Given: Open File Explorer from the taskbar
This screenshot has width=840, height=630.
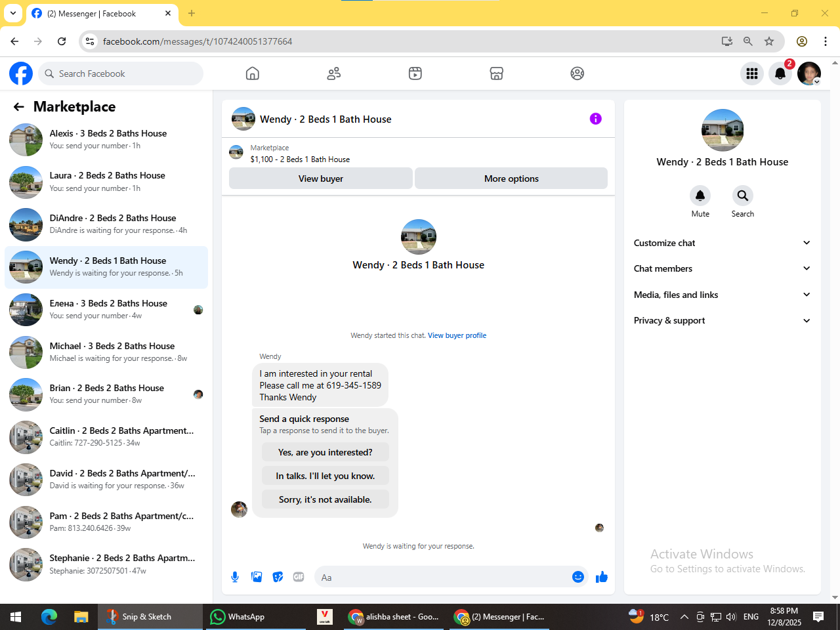Looking at the screenshot, I should tap(81, 617).
